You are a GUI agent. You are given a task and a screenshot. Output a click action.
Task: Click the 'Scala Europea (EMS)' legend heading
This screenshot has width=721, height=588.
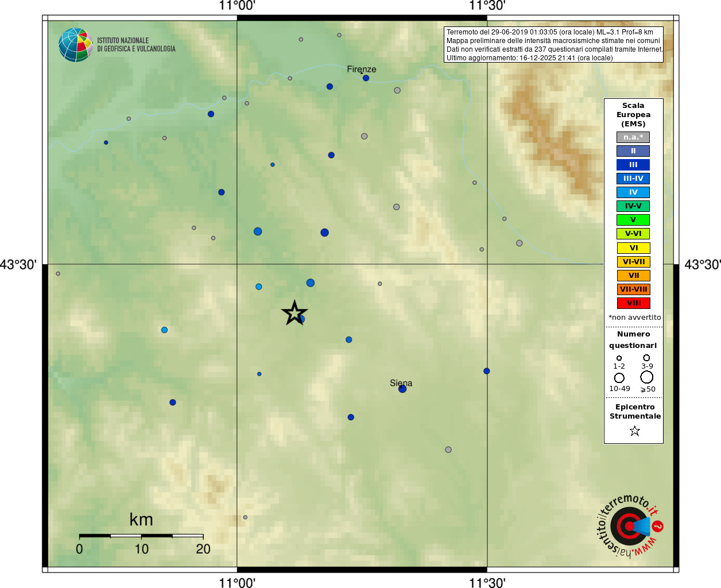(x=633, y=115)
